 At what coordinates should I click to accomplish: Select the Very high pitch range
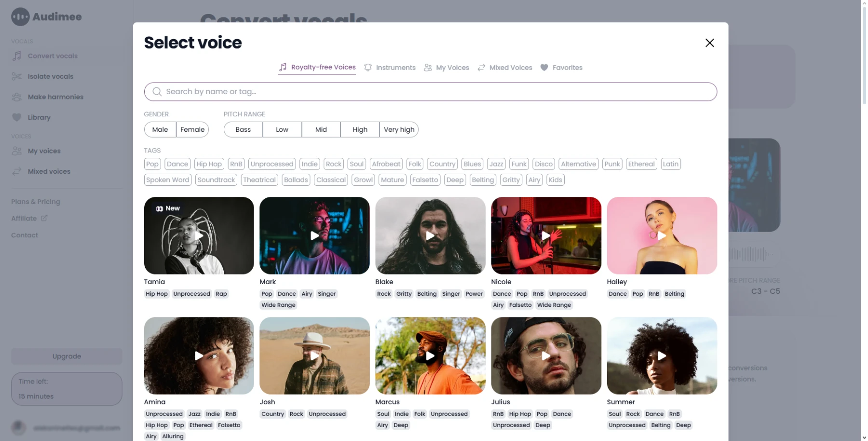click(x=399, y=129)
